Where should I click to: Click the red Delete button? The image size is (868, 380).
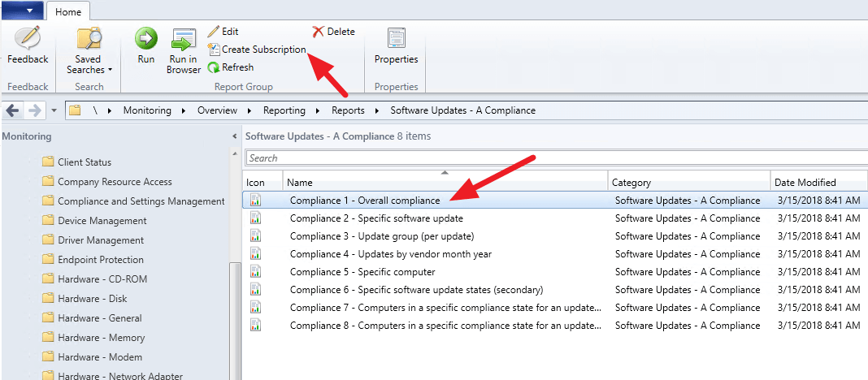pos(333,32)
